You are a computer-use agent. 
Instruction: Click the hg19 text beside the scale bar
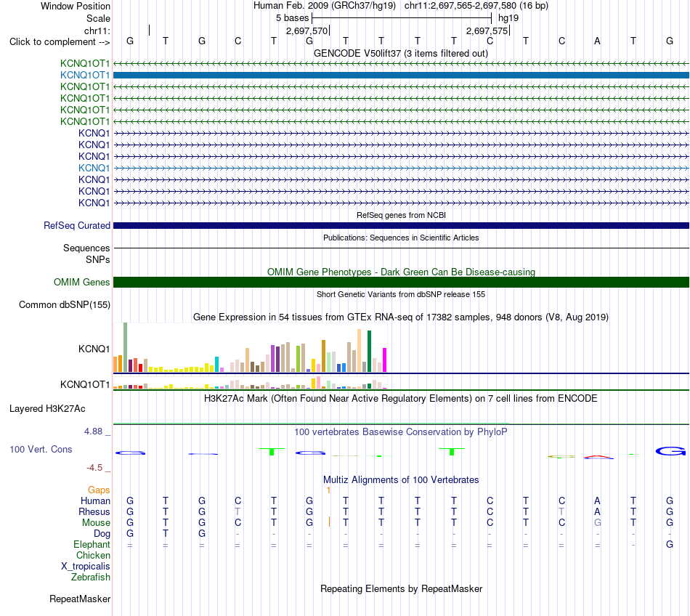coord(508,18)
